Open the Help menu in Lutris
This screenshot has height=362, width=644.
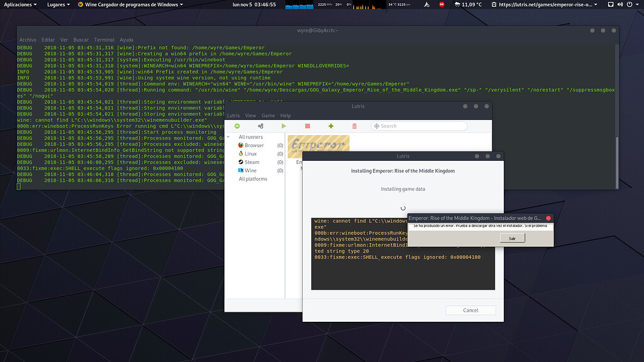point(286,116)
